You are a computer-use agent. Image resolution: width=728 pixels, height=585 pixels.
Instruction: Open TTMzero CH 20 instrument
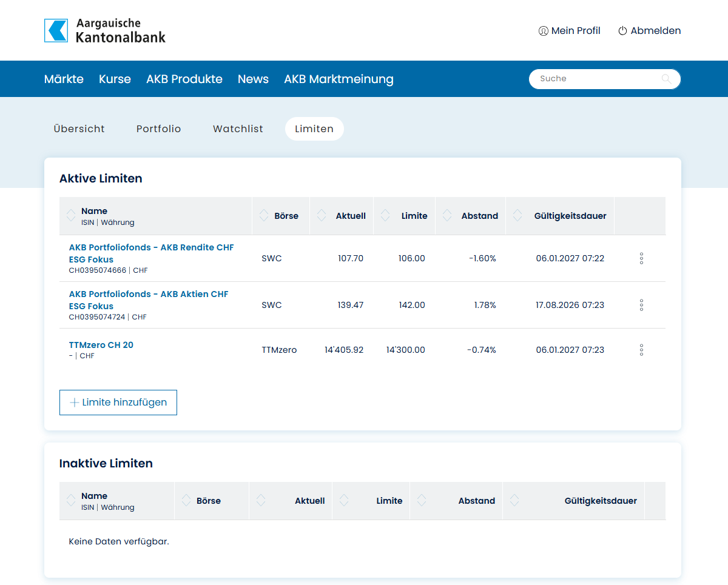coord(101,345)
